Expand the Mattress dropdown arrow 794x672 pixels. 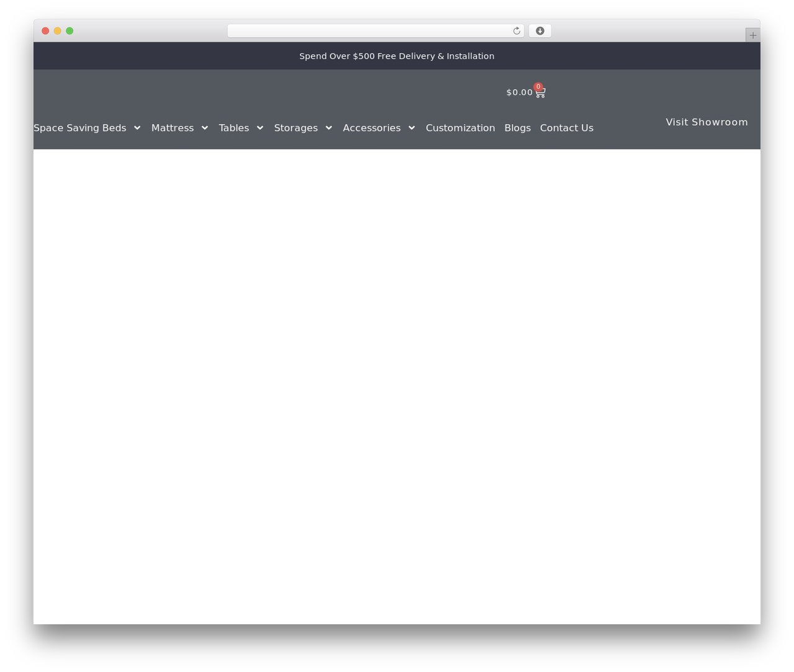coord(205,128)
